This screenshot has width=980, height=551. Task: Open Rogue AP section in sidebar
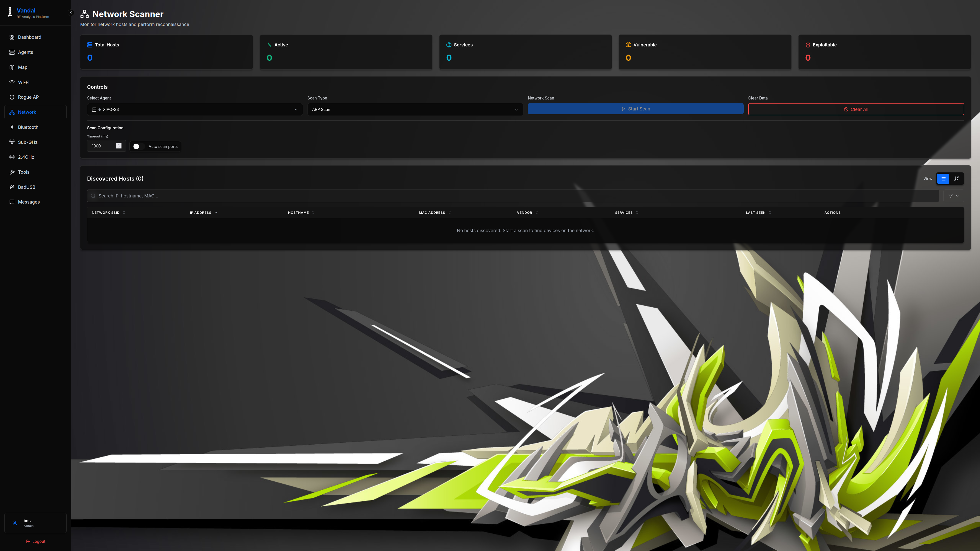click(x=28, y=97)
